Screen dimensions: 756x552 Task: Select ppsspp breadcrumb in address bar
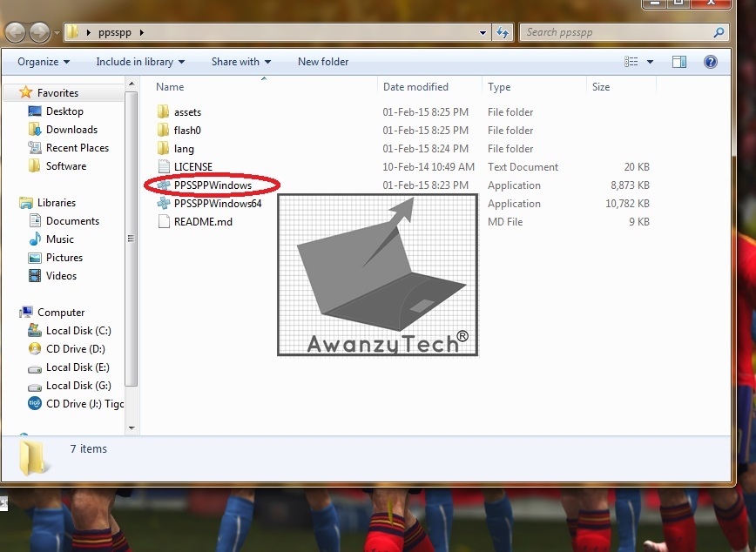pos(115,33)
